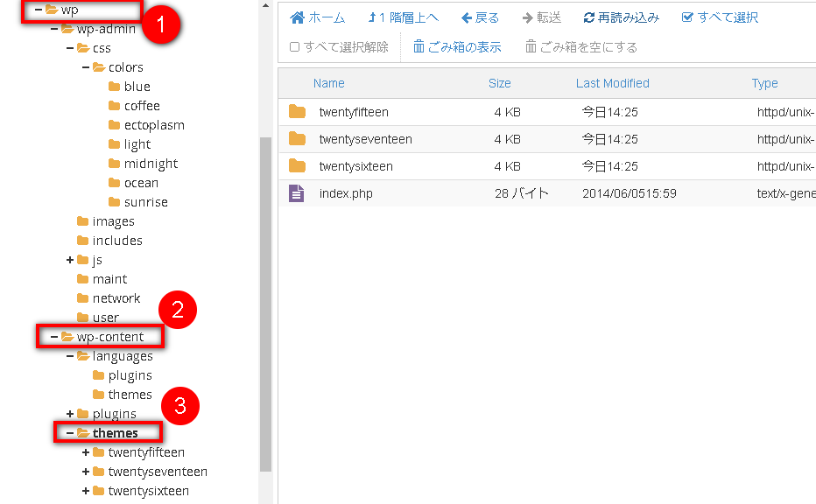Viewport: 816px width, 504px height.
Task: Collapse the languages tree node
Action: (70, 356)
